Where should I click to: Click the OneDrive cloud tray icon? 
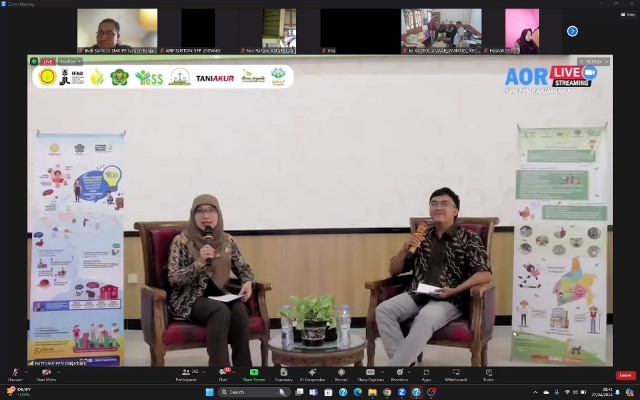546,392
